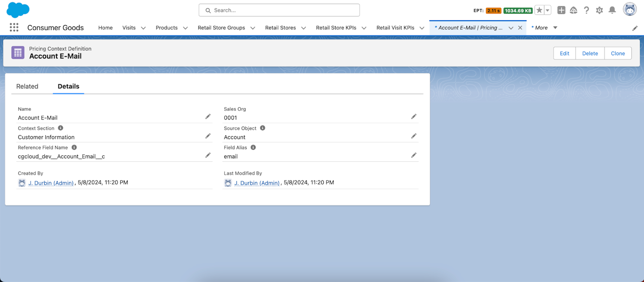Open the Notifications bell icon

[x=612, y=10]
